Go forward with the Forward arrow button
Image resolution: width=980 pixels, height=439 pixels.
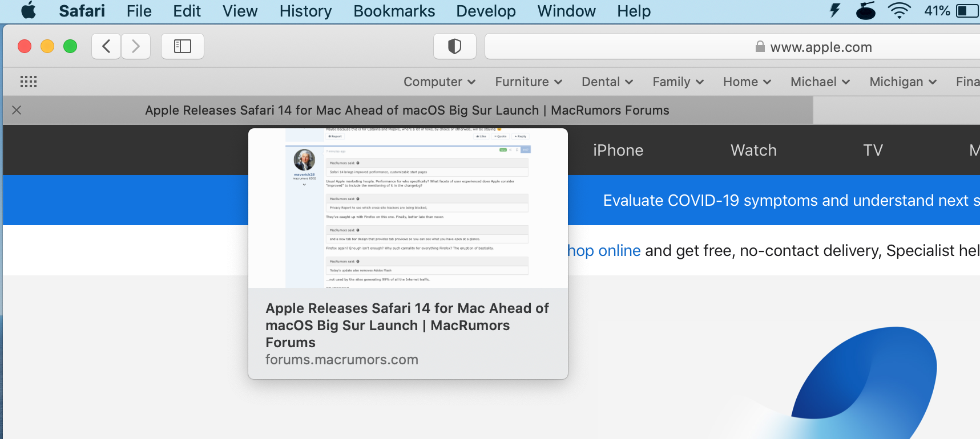136,46
